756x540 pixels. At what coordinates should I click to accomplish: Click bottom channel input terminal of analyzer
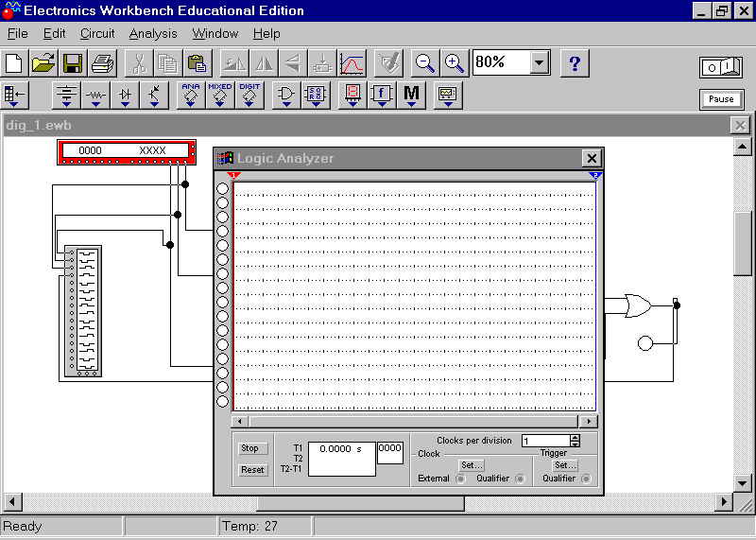(222, 402)
